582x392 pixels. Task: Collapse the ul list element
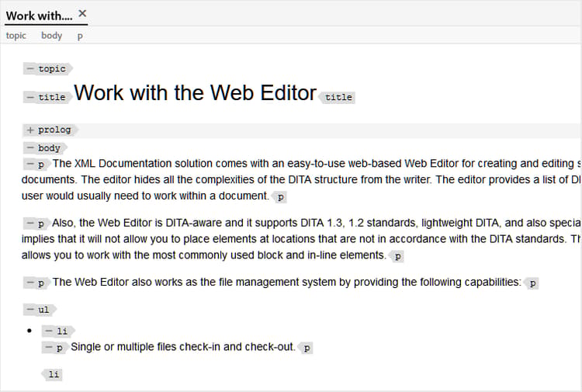[x=30, y=310]
